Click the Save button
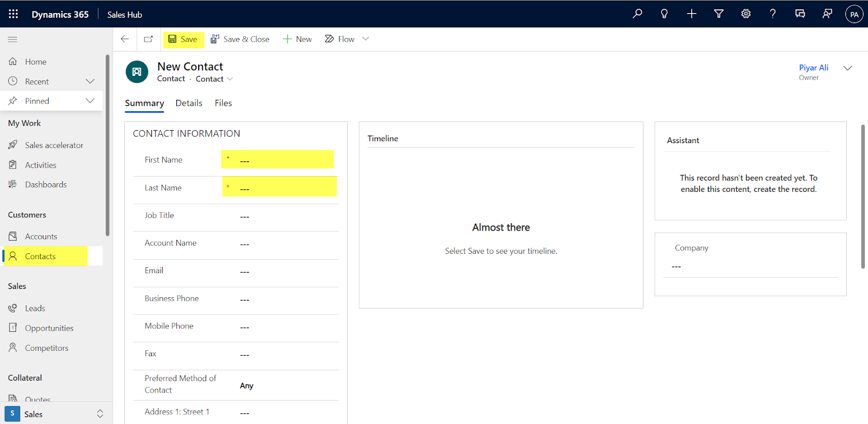 tap(183, 40)
